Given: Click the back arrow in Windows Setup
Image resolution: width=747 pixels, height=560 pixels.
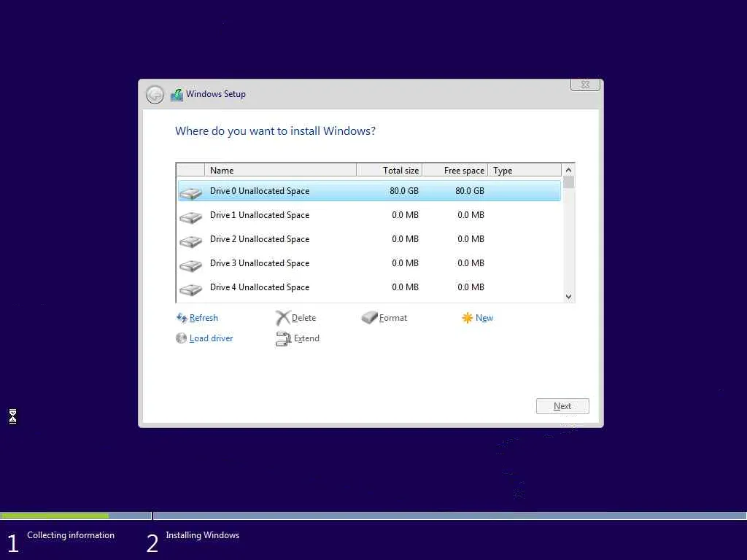Looking at the screenshot, I should 155,95.
